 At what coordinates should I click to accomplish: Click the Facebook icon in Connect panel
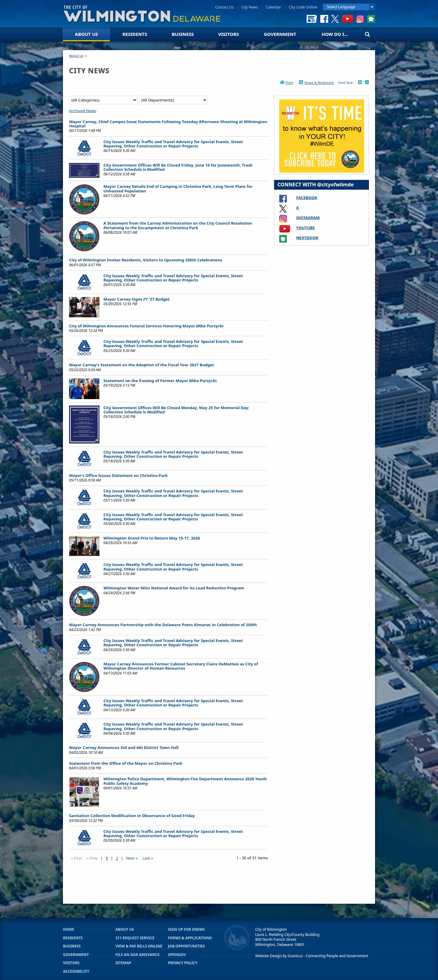pyautogui.click(x=283, y=198)
